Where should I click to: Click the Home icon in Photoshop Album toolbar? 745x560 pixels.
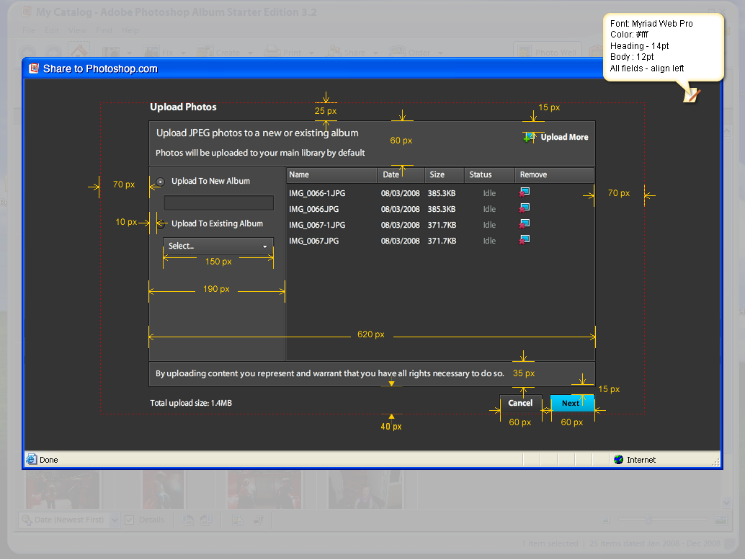79,50
